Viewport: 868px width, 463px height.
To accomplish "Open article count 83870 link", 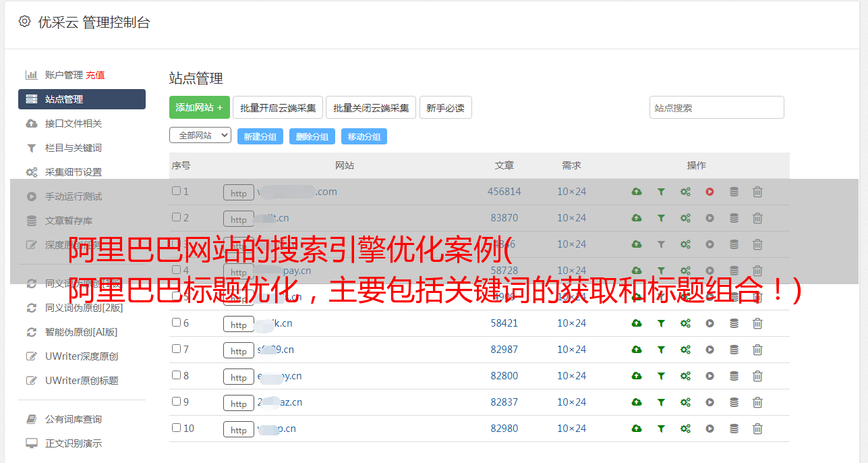I will tap(504, 218).
